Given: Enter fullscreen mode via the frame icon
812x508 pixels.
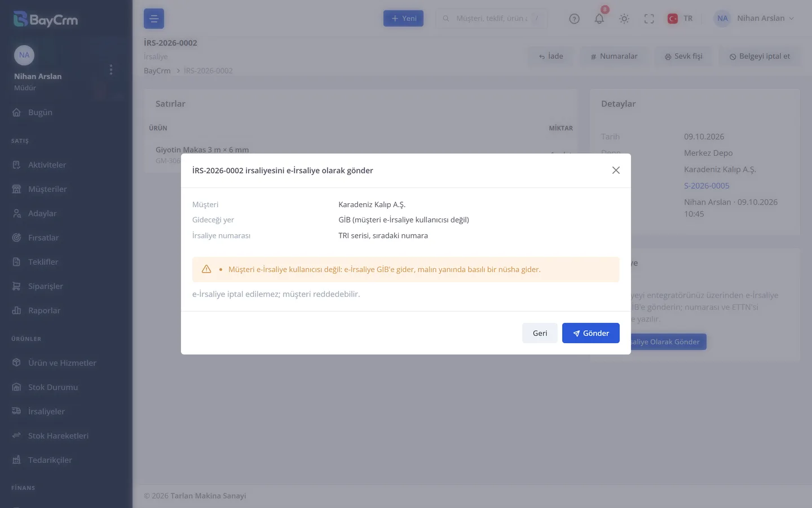Looking at the screenshot, I should coord(649,19).
